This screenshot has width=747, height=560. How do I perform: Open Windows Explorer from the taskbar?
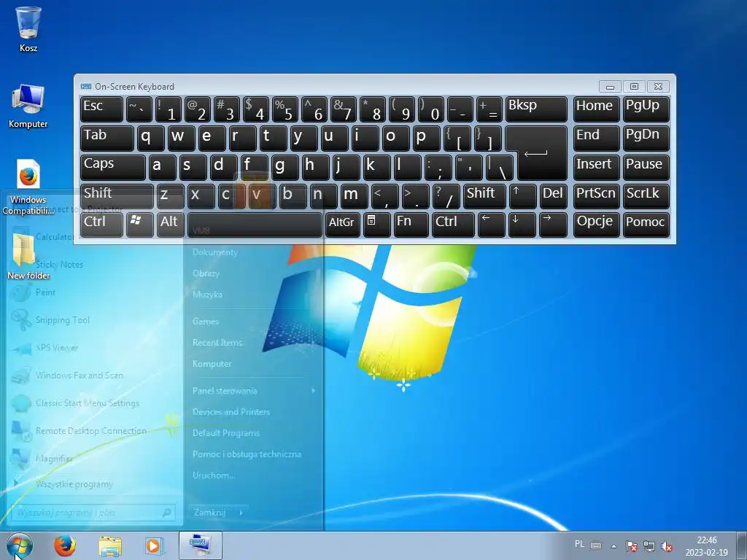110,545
